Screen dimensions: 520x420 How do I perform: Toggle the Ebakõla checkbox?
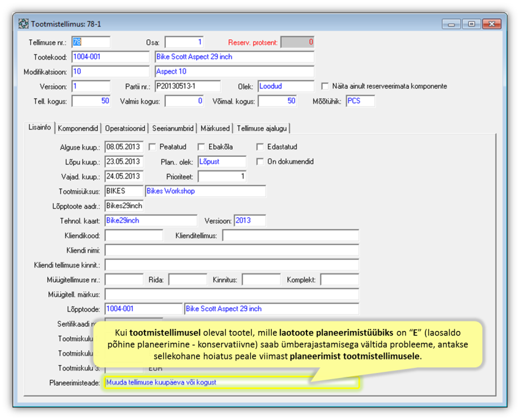[x=202, y=147]
